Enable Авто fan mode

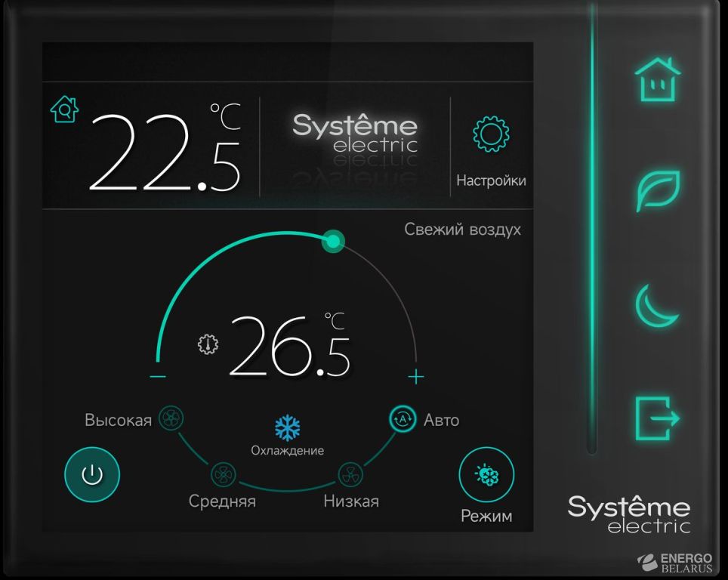(403, 418)
